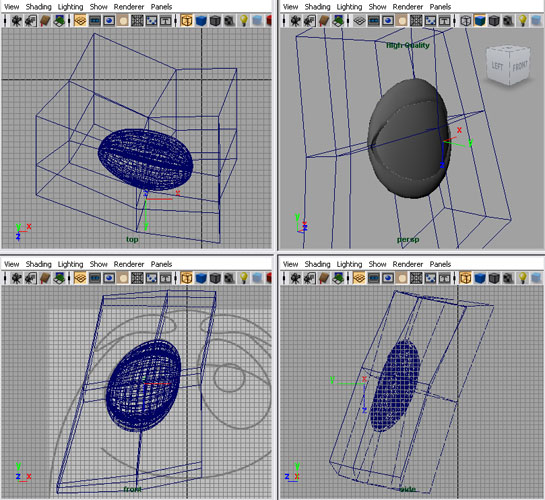
Task: Open Panels menu of the persp view
Action: coord(440,7)
